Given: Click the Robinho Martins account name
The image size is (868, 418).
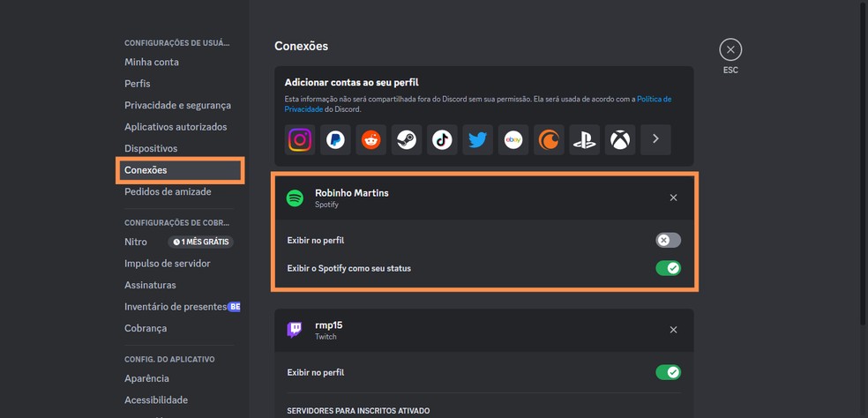Looking at the screenshot, I should point(351,193).
